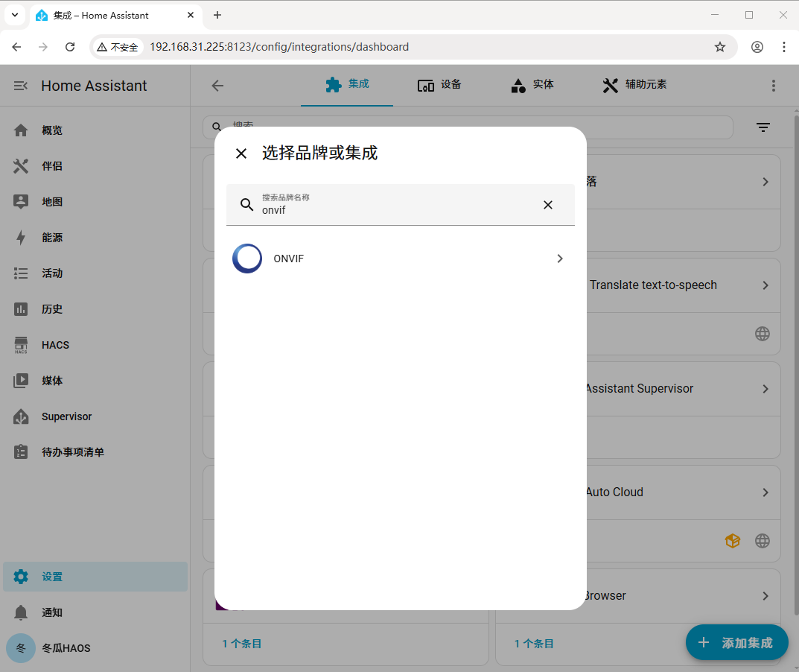Open 地图 map in sidebar

[x=95, y=202]
